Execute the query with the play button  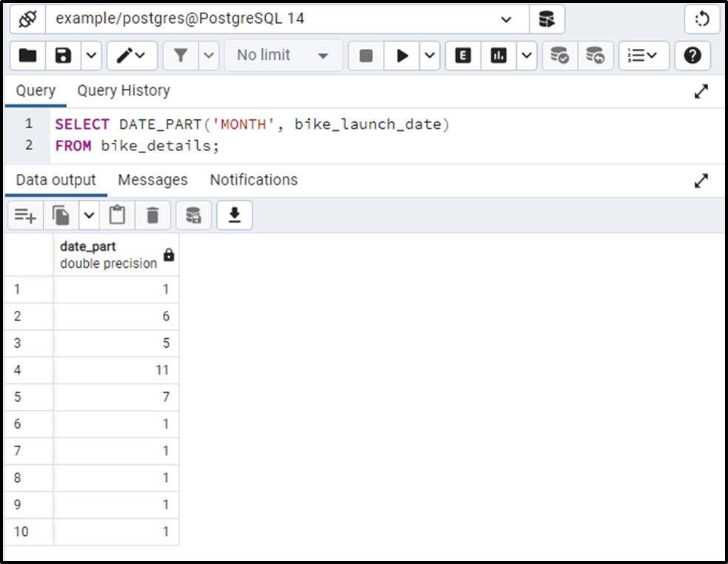pos(402,56)
